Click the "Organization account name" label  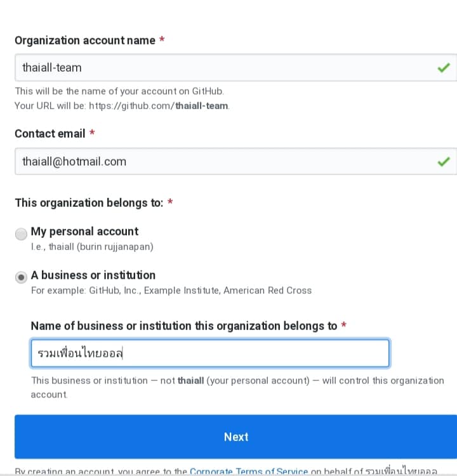coord(85,40)
